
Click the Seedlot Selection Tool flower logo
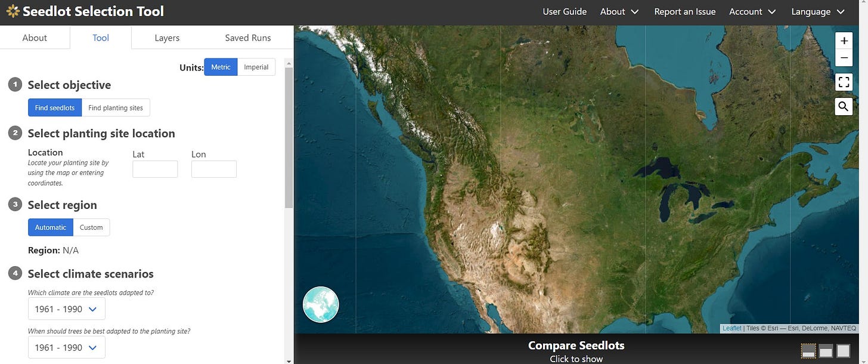(x=13, y=11)
